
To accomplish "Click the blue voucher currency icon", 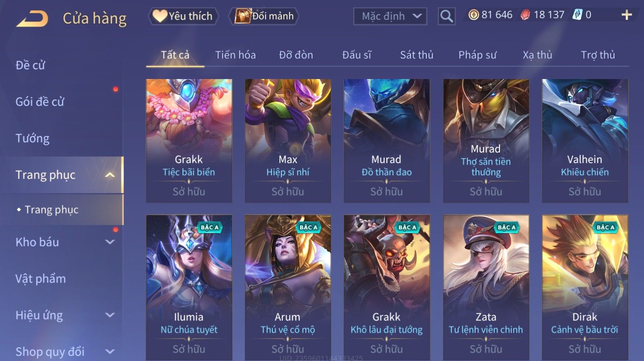I will click(x=577, y=15).
